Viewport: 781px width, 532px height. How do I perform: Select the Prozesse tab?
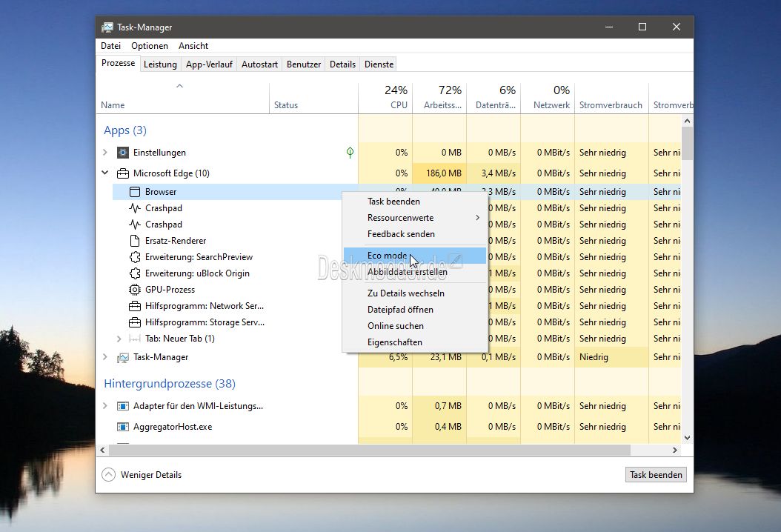point(118,63)
